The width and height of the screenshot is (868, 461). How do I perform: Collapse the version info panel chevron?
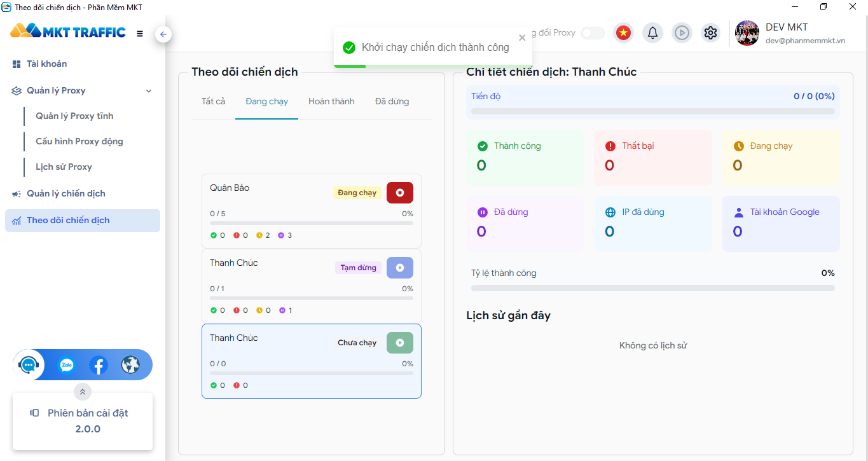[x=82, y=392]
